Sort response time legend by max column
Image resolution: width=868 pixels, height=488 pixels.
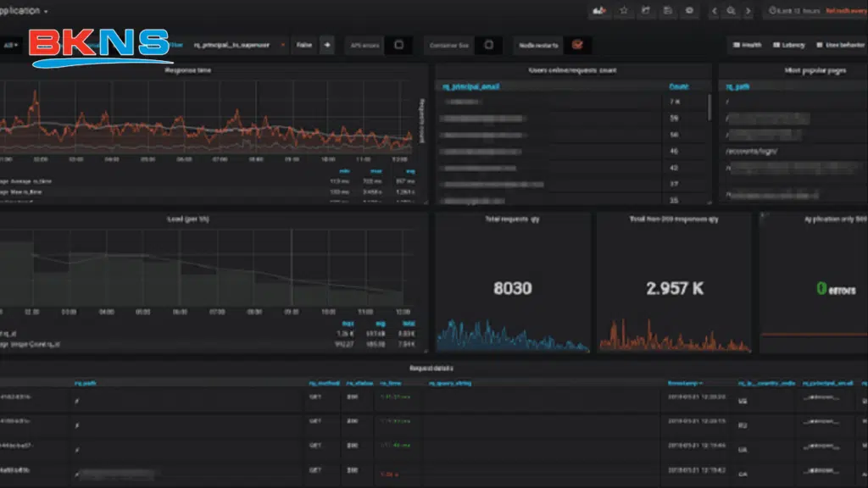[376, 171]
